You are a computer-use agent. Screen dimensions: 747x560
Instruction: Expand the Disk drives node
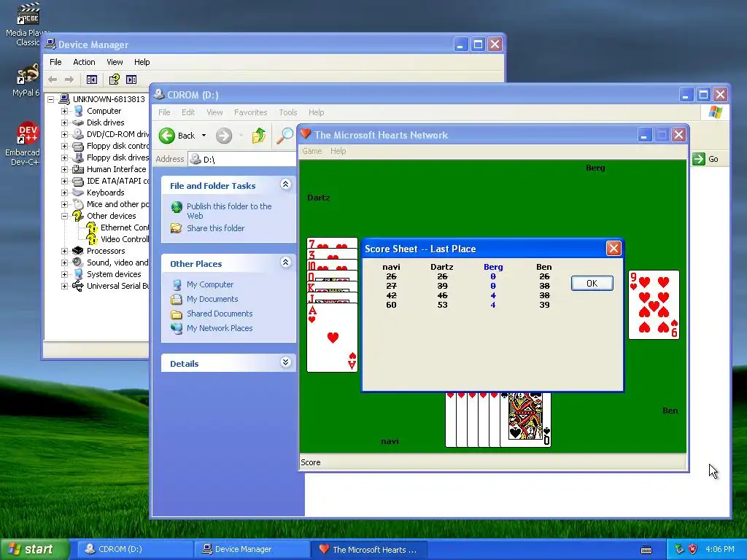tap(64, 122)
